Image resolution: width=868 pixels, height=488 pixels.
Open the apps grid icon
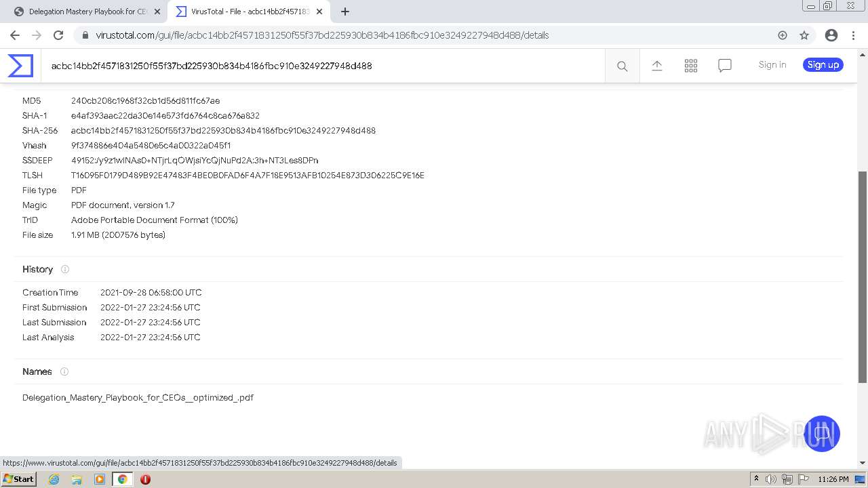click(x=691, y=66)
